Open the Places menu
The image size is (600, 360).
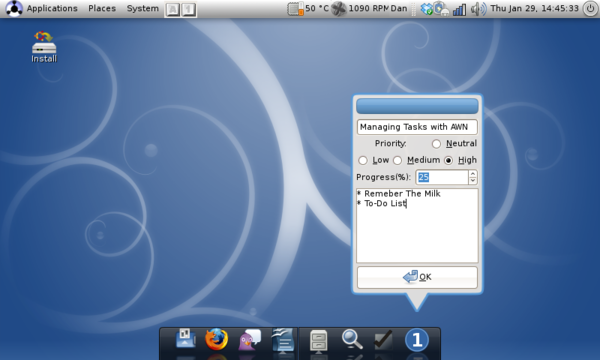(x=102, y=8)
